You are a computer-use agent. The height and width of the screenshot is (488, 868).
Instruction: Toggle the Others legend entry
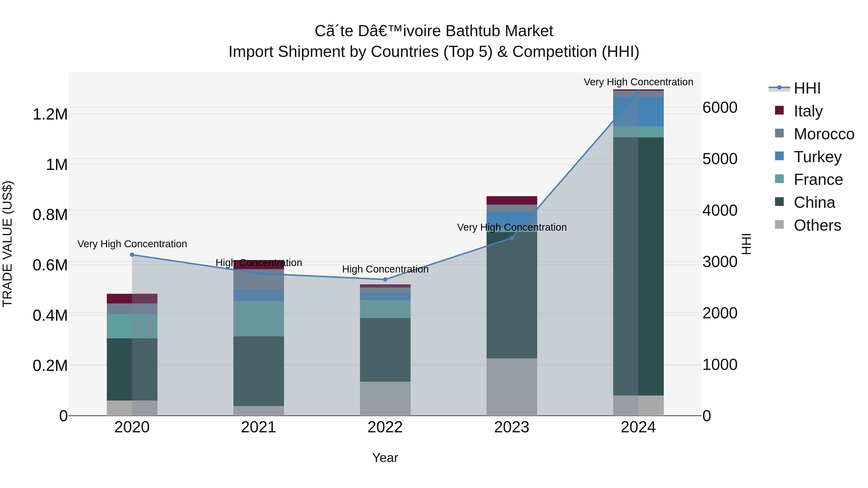(x=808, y=225)
